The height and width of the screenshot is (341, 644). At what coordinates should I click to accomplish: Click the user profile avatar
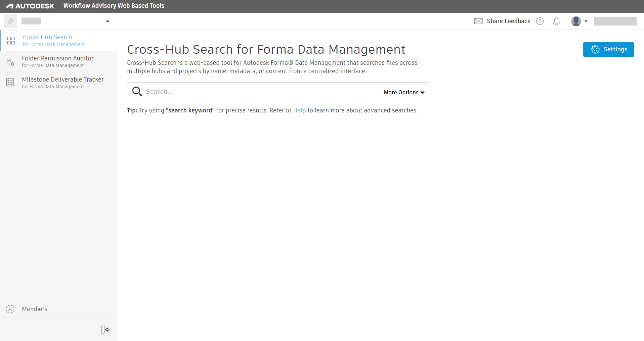coord(576,21)
